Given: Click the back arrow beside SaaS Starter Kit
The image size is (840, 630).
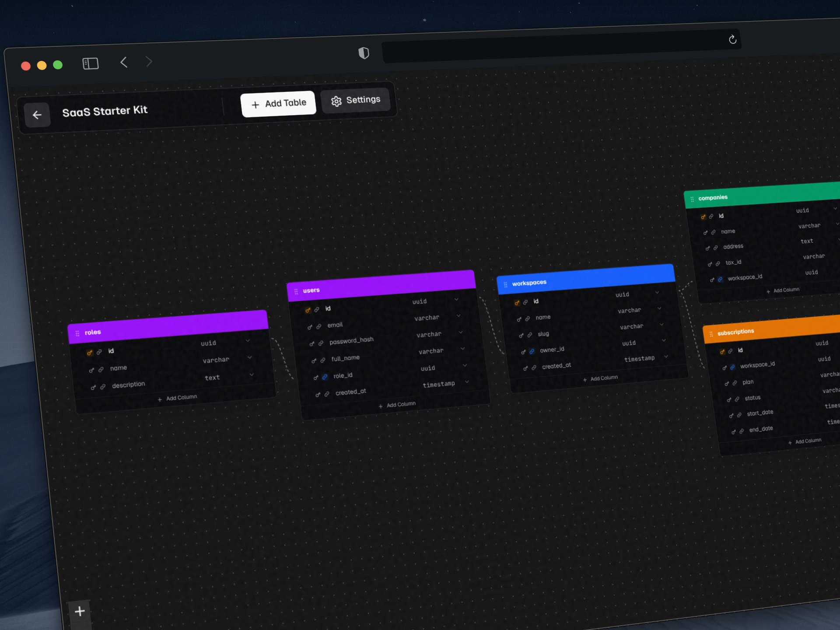Looking at the screenshot, I should [x=37, y=115].
